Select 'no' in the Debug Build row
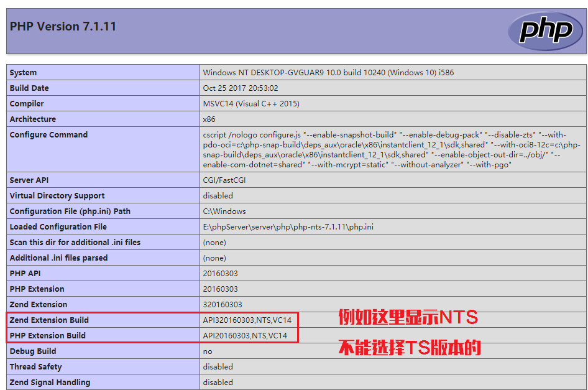The height and width of the screenshot is (390, 588). [x=208, y=351]
